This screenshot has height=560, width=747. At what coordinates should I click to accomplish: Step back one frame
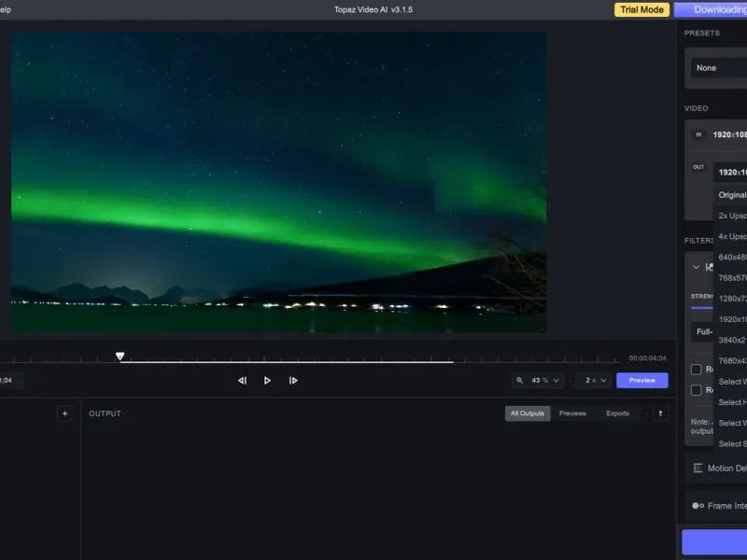point(242,380)
